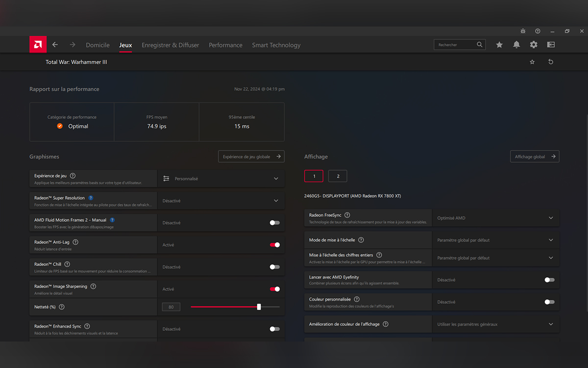Open the Enregistrer & Diffuser tab
Image resolution: width=588 pixels, height=368 pixels.
tap(171, 45)
